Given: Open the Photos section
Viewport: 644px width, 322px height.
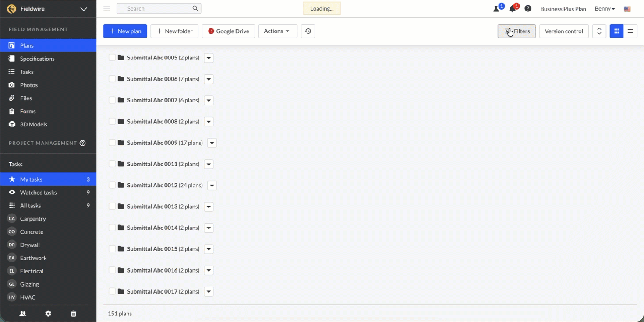Looking at the screenshot, I should point(29,85).
